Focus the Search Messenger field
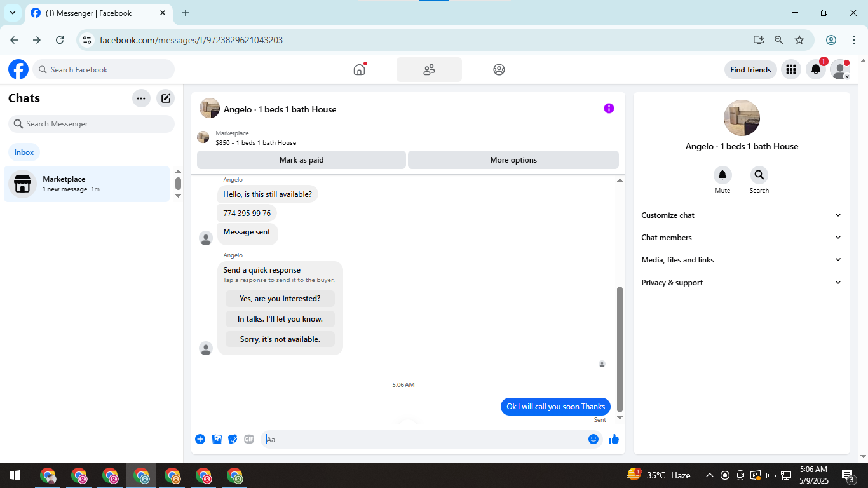 (92, 124)
